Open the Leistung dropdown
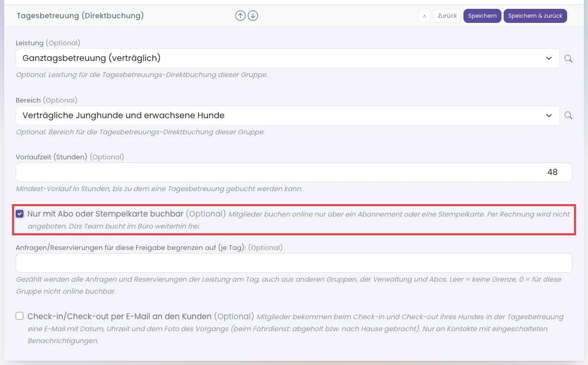Screen dimensions: 588x365 (288, 58)
